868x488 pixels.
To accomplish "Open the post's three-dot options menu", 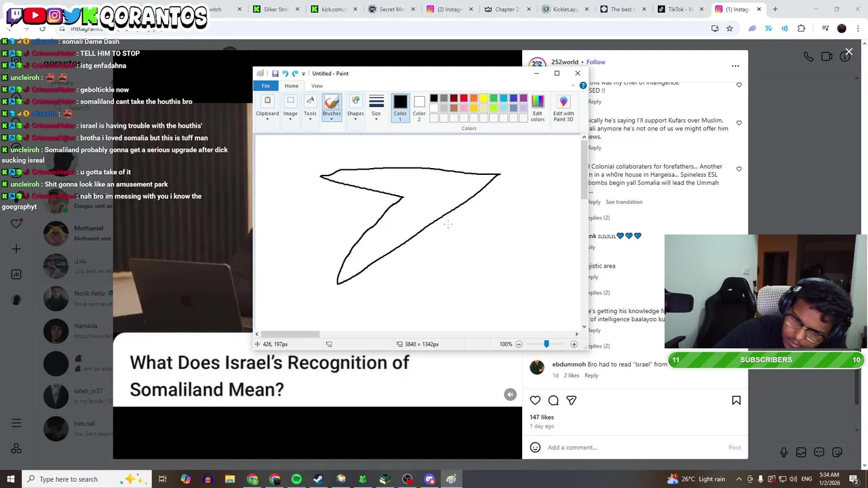I will pyautogui.click(x=735, y=66).
